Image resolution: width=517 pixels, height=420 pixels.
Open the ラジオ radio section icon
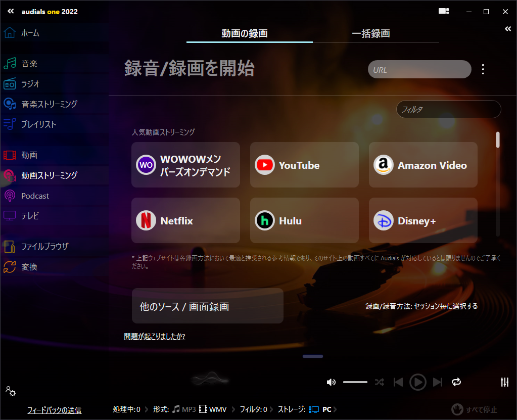10,84
